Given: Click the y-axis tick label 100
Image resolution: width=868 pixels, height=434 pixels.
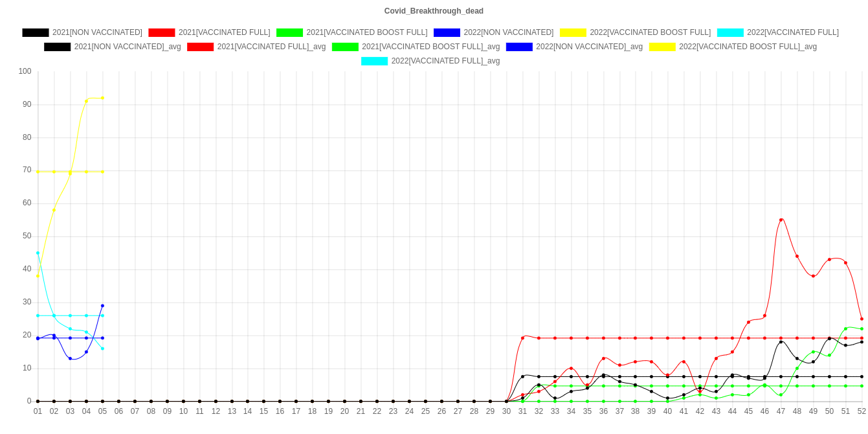Looking at the screenshot, I should click(x=25, y=71).
